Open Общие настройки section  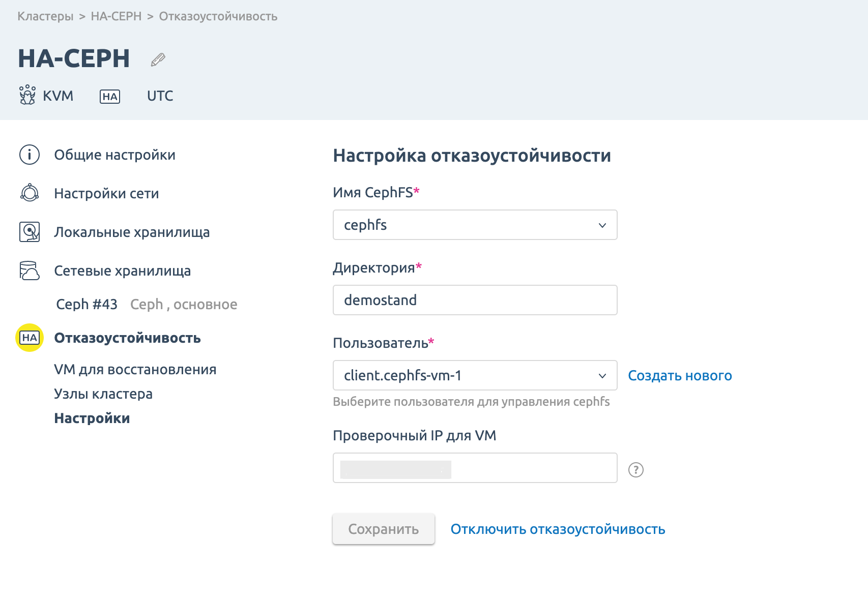pos(115,155)
